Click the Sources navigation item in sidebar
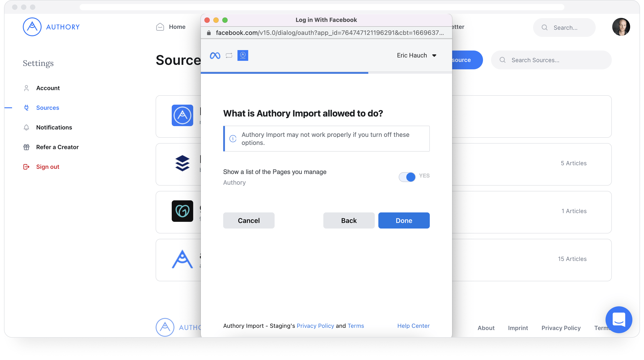Screen dimensions: 644x360 (47, 108)
